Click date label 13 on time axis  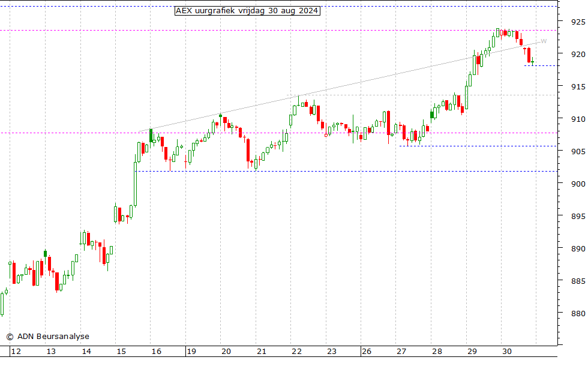coord(51,352)
